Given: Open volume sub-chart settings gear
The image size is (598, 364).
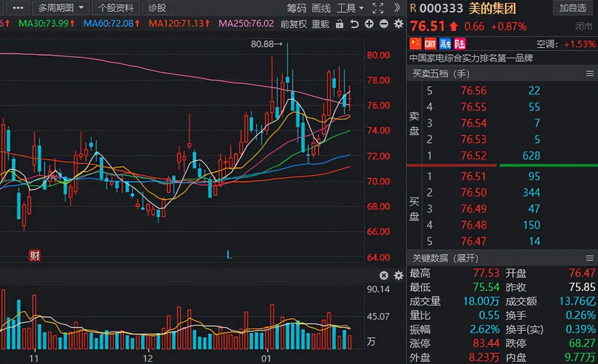Looking at the screenshot, I should (x=399, y=275).
